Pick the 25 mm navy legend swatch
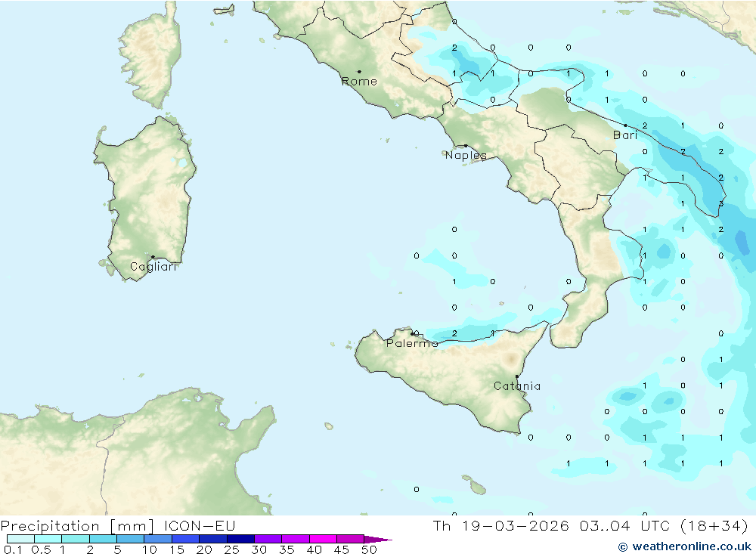756x554 pixels. click(240, 539)
